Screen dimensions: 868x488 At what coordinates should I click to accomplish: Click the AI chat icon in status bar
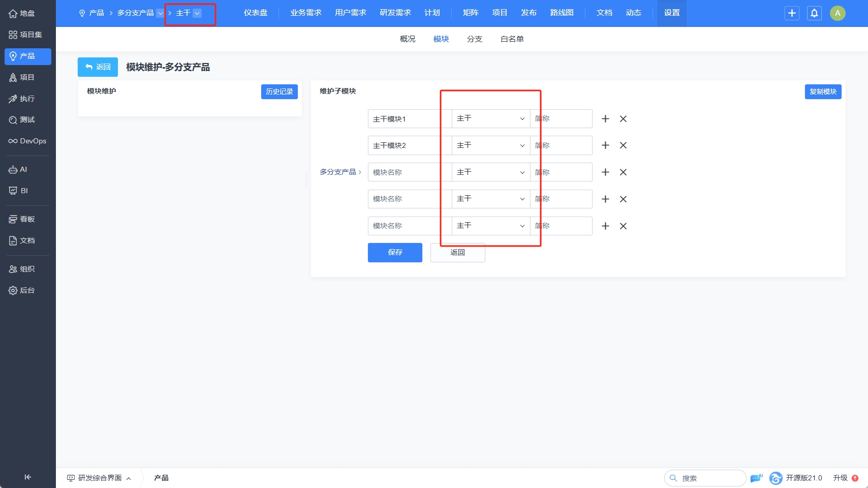tap(756, 478)
